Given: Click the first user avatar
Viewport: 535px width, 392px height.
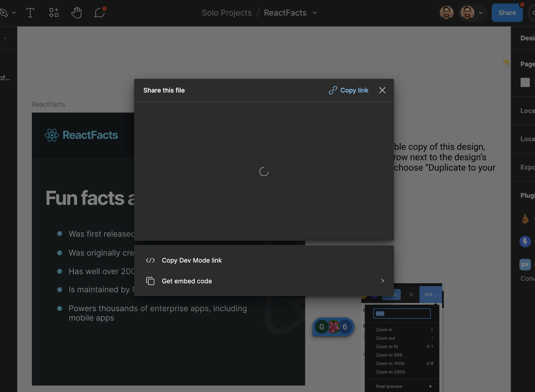Looking at the screenshot, I should click(x=446, y=13).
